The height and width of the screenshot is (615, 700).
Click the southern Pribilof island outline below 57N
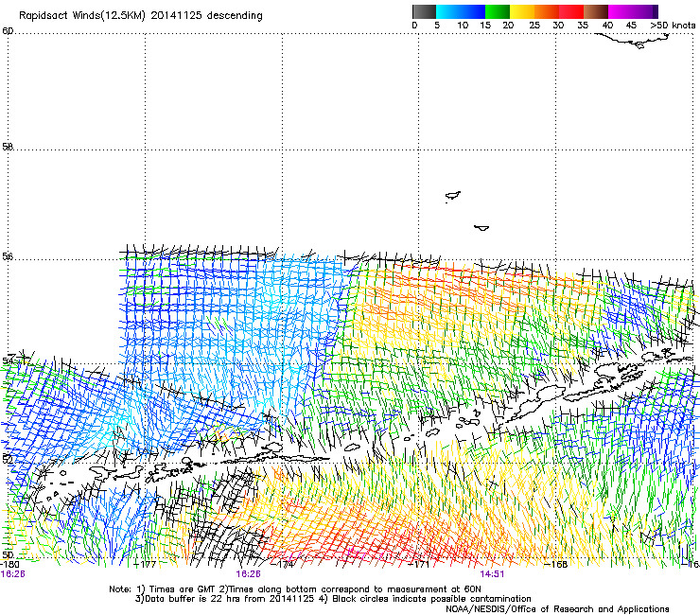(481, 228)
